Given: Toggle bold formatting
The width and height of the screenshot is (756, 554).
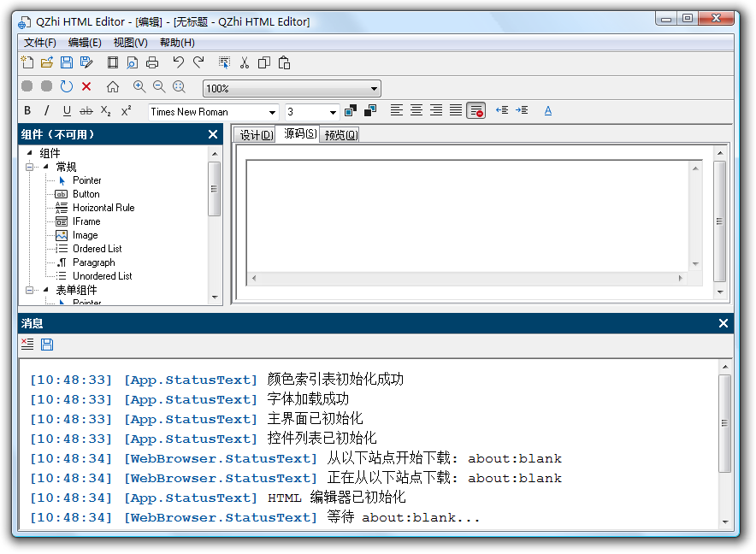Looking at the screenshot, I should click(27, 111).
